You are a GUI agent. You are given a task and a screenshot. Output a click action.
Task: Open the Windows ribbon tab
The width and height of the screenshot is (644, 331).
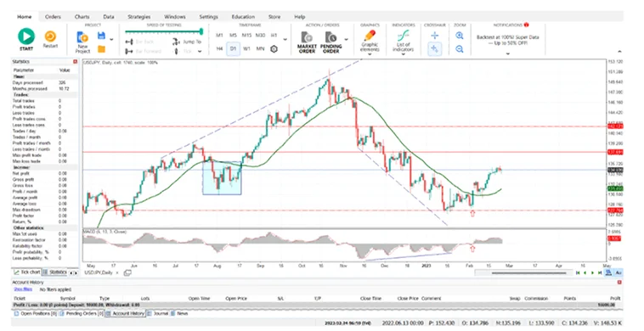click(175, 17)
